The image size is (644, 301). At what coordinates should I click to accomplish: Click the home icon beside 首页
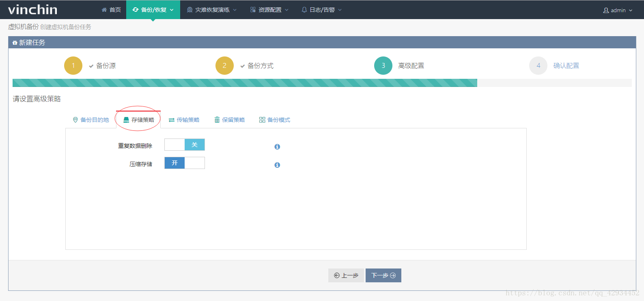pos(104,10)
